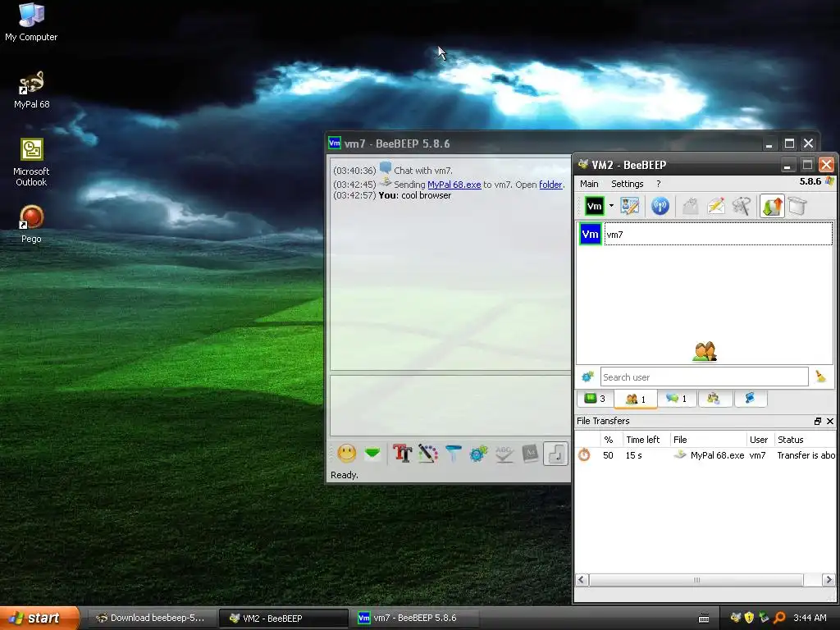
Task: Close the File Transfers panel
Action: pyautogui.click(x=830, y=422)
